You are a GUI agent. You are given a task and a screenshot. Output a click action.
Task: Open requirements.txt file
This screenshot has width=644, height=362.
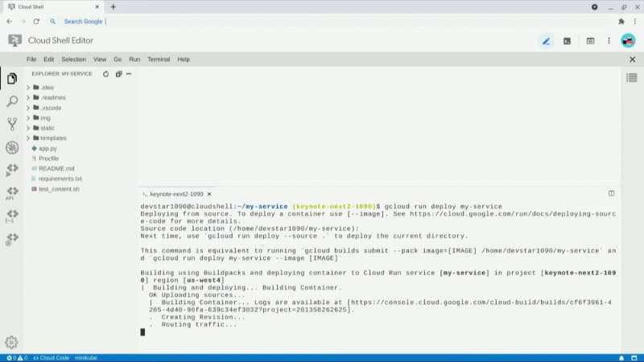tap(60, 179)
